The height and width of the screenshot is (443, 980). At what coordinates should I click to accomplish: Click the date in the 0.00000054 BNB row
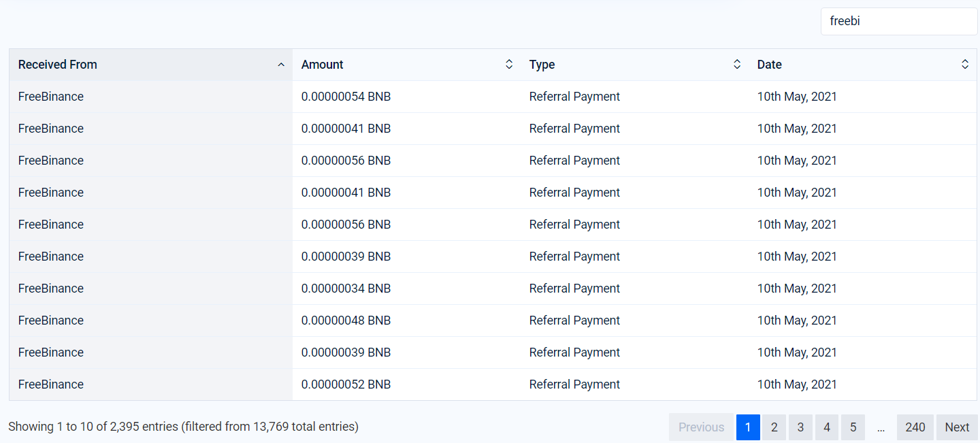[x=797, y=97]
